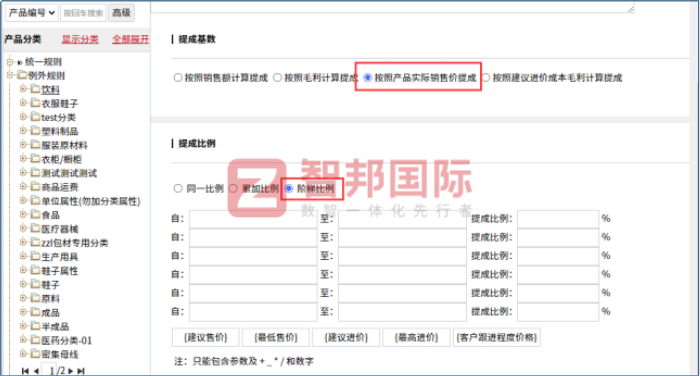The height and width of the screenshot is (376, 700).
Task: Select 按照建议进价成本毛利计算提成 radio option
Action: tap(486, 78)
